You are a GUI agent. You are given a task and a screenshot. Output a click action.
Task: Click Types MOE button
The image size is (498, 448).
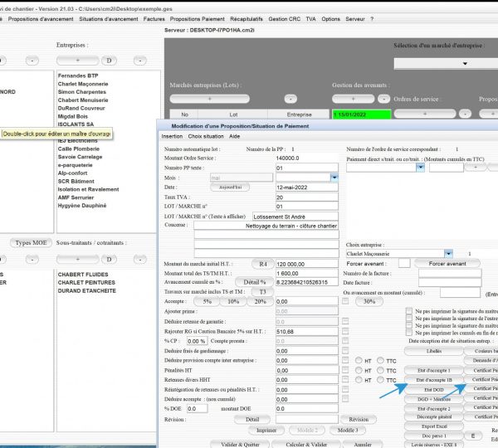[x=31, y=243]
